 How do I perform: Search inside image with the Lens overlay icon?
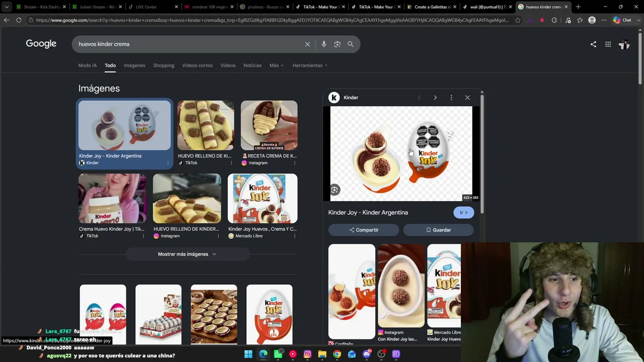pyautogui.click(x=335, y=190)
